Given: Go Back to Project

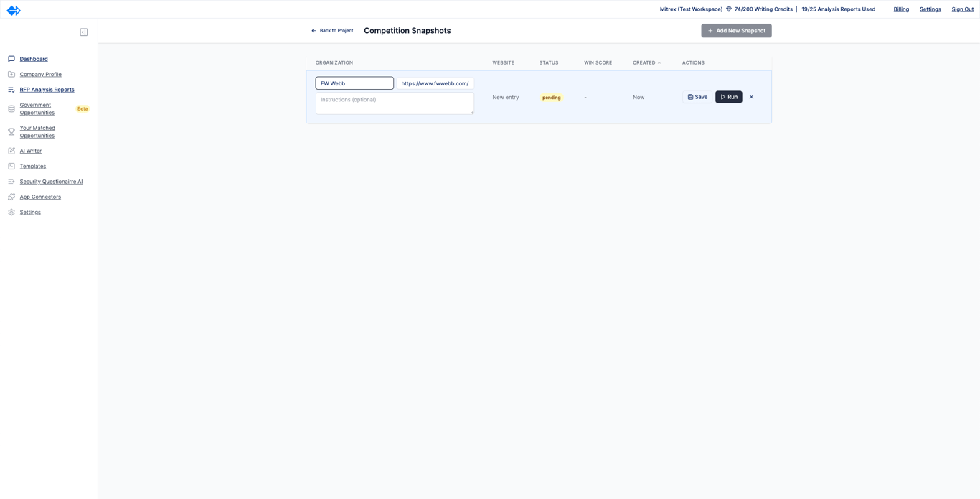Looking at the screenshot, I should [332, 31].
